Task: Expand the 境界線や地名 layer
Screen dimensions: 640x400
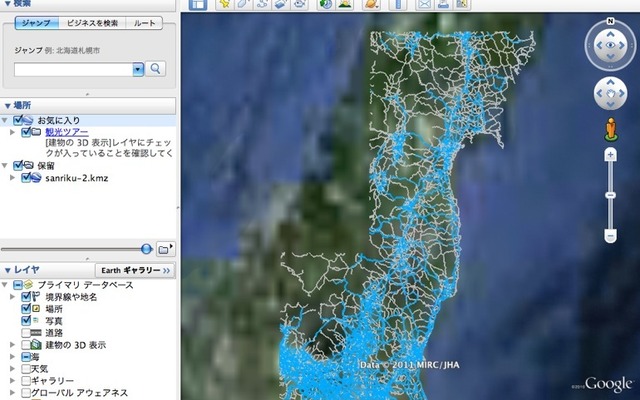Action: 13,297
